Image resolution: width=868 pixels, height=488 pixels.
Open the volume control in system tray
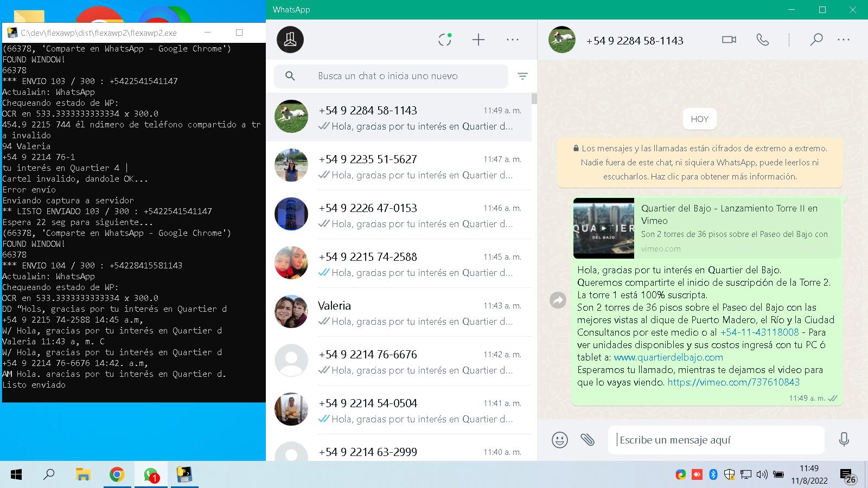click(x=762, y=475)
